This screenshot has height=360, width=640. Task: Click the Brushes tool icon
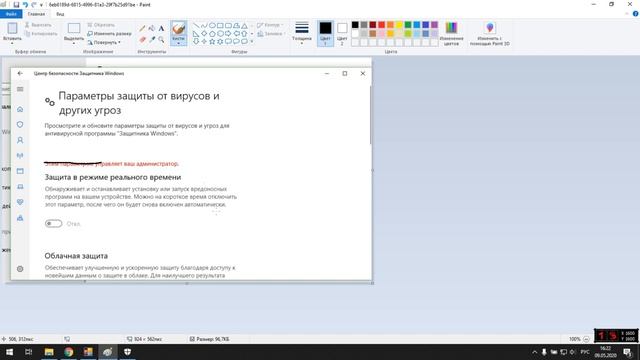(x=178, y=28)
